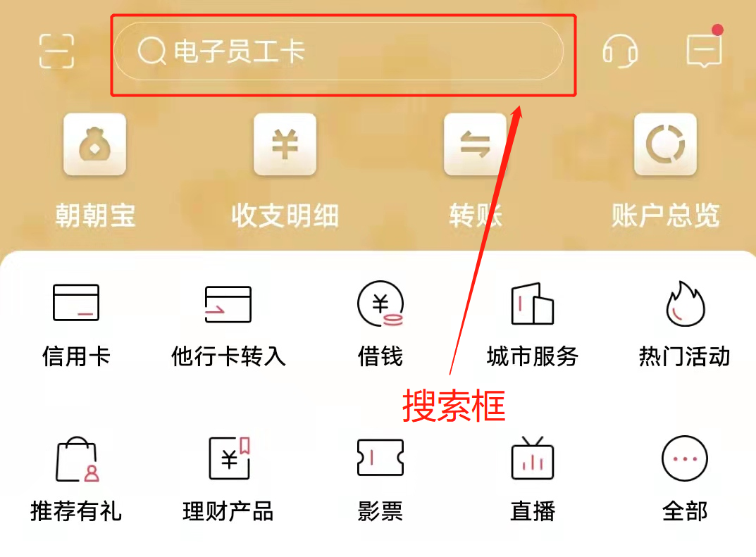
Task: Click the search field showing 电子员工卡
Action: pos(338,51)
